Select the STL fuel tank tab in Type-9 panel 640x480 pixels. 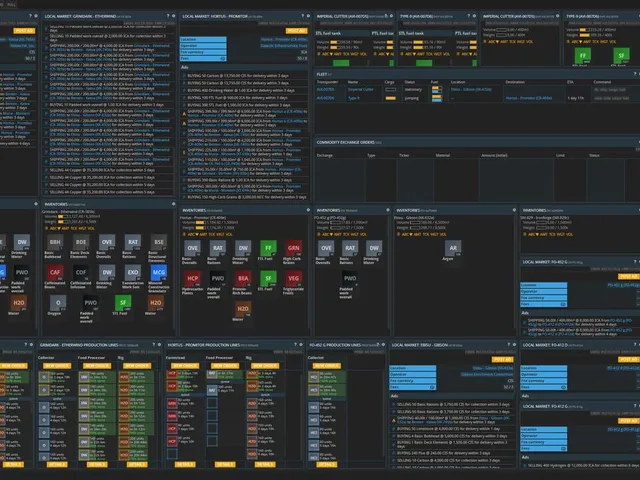pyautogui.click(x=412, y=33)
